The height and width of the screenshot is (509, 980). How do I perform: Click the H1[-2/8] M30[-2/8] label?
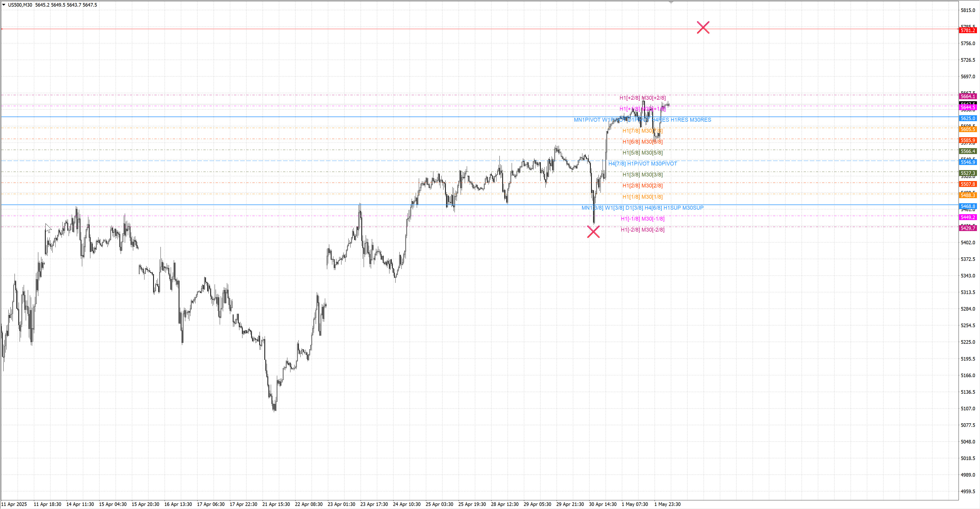pyautogui.click(x=642, y=230)
